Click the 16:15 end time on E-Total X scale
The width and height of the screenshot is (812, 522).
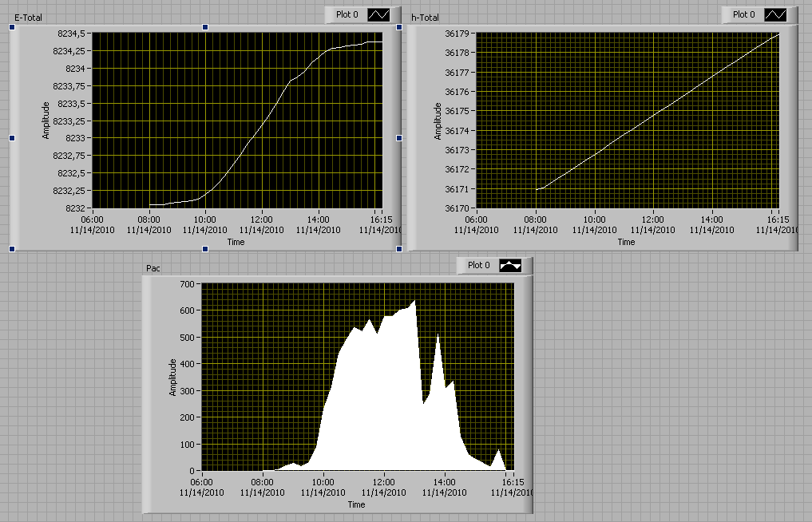[x=382, y=219]
